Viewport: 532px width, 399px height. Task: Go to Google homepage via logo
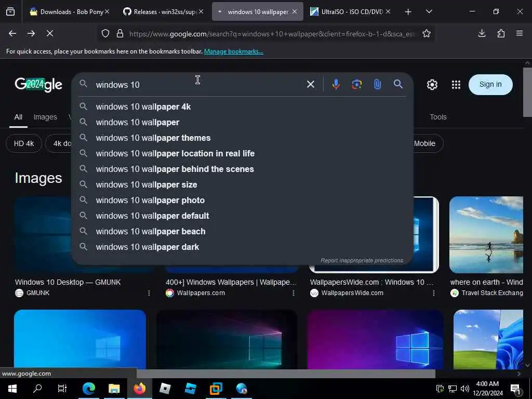pyautogui.click(x=38, y=85)
